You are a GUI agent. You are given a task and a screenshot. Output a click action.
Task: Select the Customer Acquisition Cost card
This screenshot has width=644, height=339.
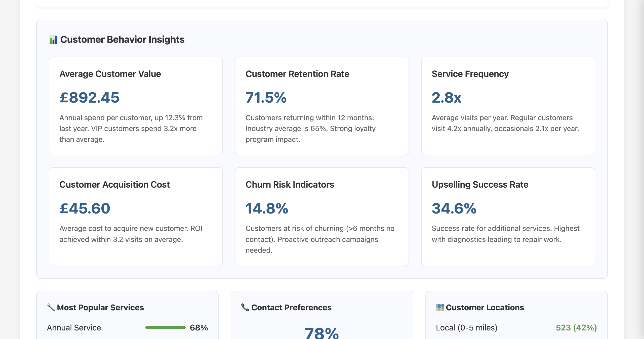(x=136, y=216)
